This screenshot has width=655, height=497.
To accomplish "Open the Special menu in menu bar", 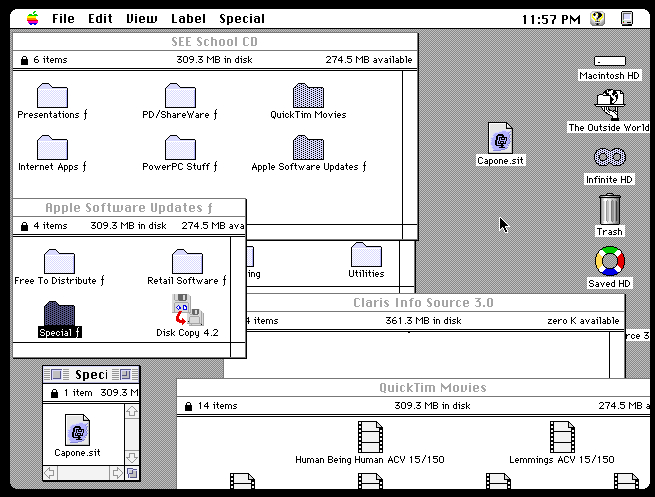I will click(x=241, y=18).
